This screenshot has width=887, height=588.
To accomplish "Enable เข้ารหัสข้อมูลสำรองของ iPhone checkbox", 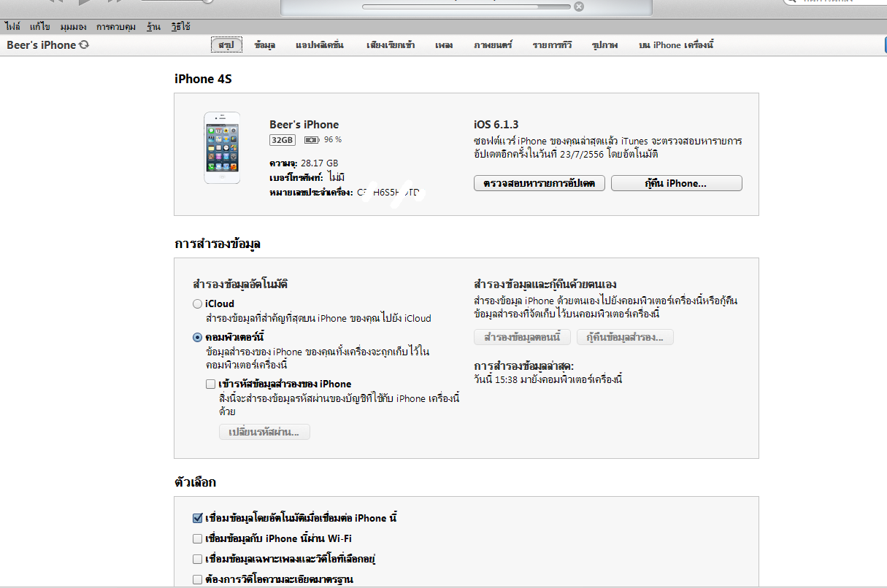I will pos(210,384).
